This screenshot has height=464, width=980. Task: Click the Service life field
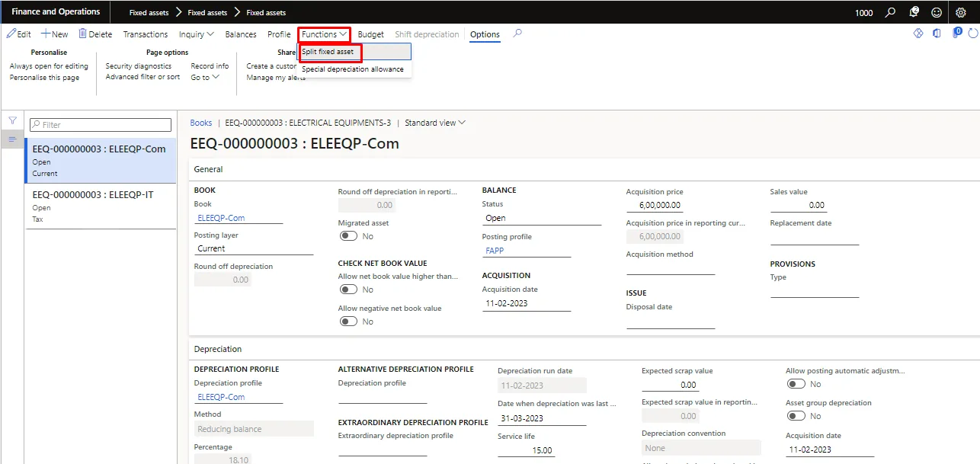tap(526, 450)
